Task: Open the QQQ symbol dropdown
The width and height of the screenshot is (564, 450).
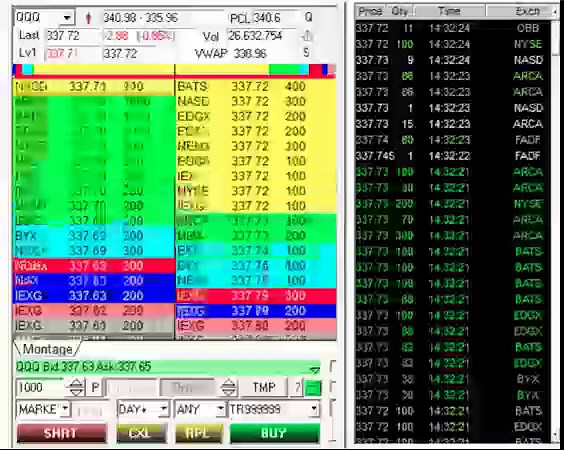Action: (x=67, y=17)
